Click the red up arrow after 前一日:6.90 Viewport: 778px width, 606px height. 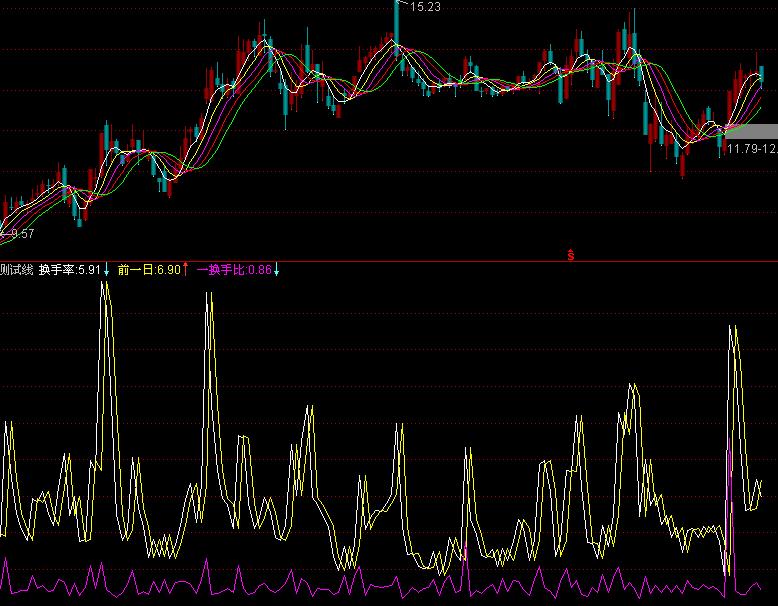point(186,269)
